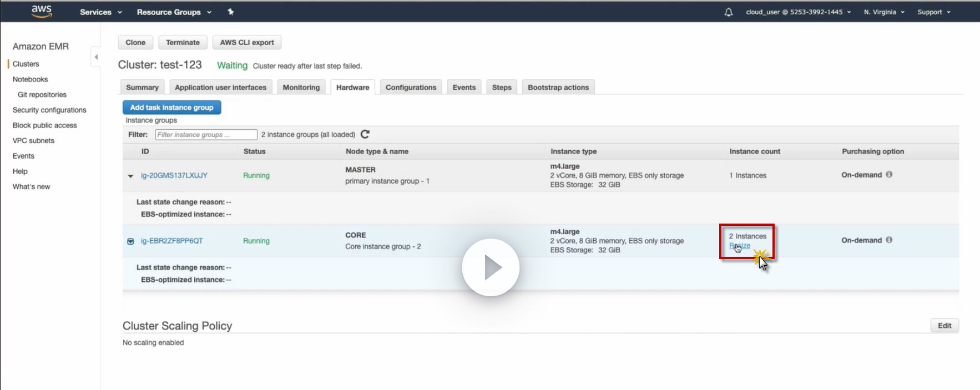Click the Purchasing option column header
The height and width of the screenshot is (390, 980).
point(873,151)
